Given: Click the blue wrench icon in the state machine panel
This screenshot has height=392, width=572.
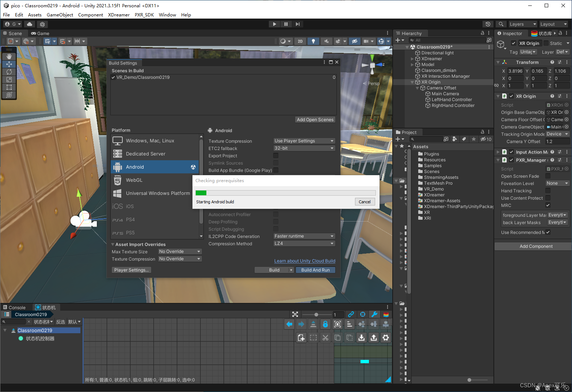Looking at the screenshot, I should 374,314.
